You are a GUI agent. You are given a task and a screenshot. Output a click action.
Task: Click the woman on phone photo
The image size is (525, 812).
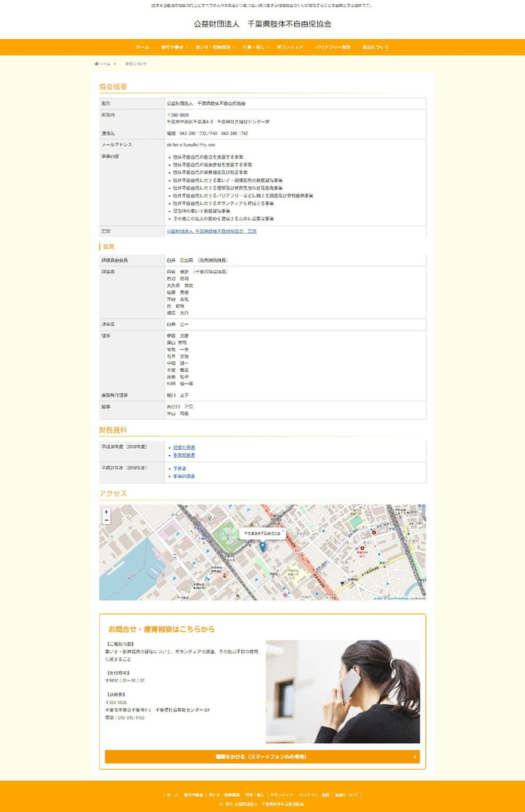point(343,691)
